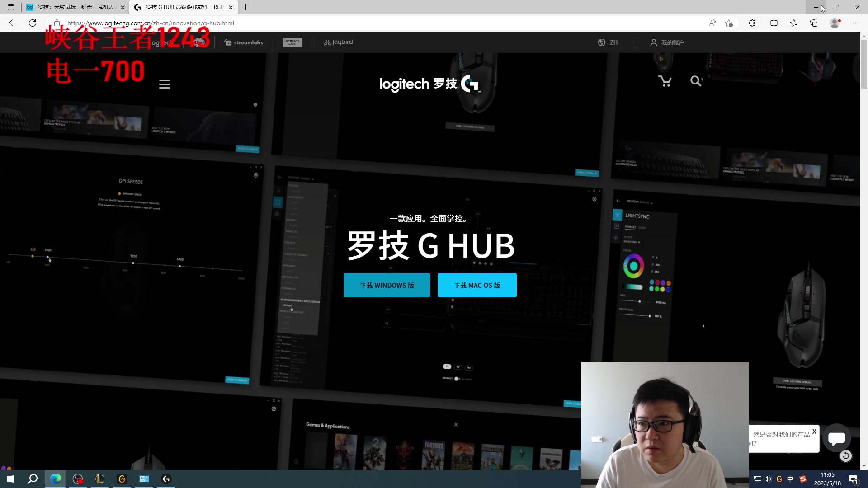
Task: Add this page to favorites
Action: pos(729,23)
